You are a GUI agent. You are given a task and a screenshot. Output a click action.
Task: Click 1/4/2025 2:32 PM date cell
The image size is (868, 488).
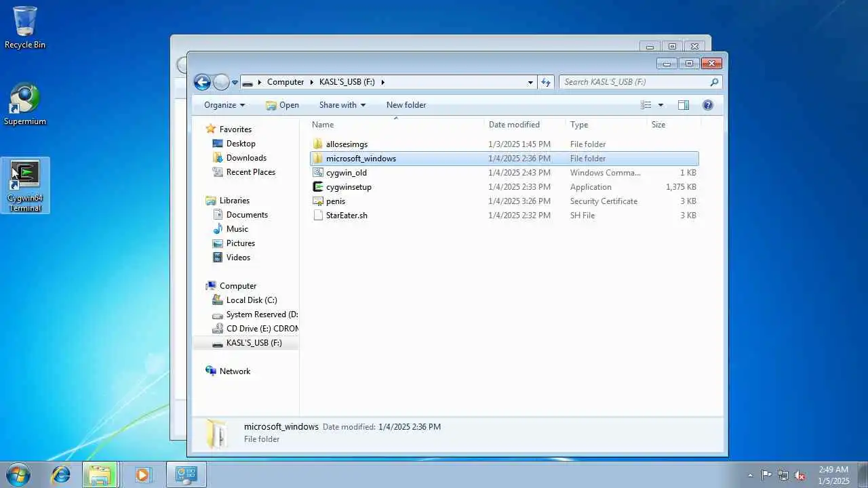coord(519,216)
